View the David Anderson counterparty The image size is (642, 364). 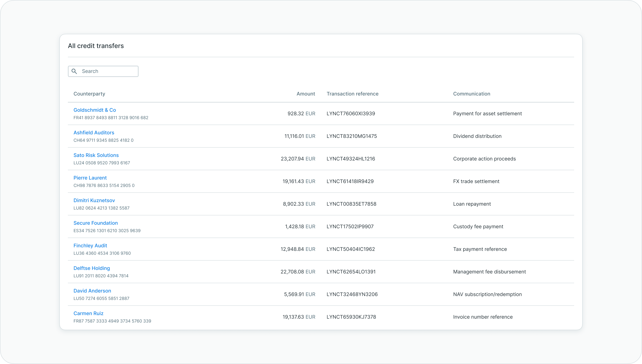click(x=92, y=291)
